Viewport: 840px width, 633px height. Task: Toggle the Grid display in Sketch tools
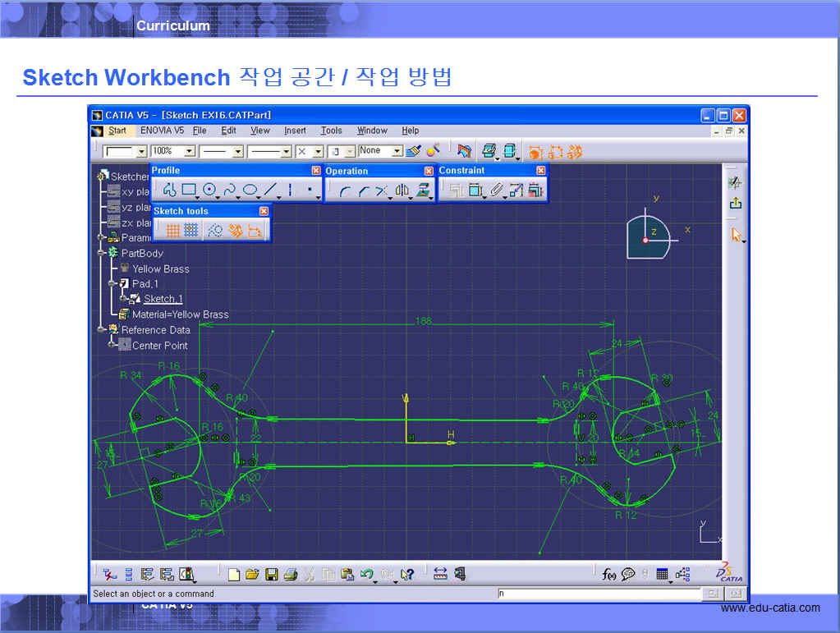[x=172, y=231]
